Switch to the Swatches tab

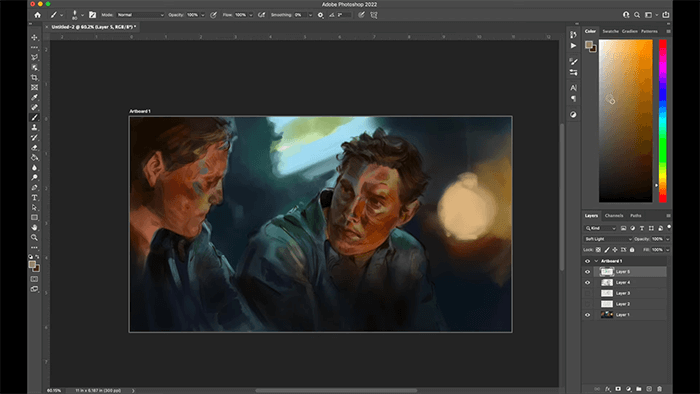610,31
